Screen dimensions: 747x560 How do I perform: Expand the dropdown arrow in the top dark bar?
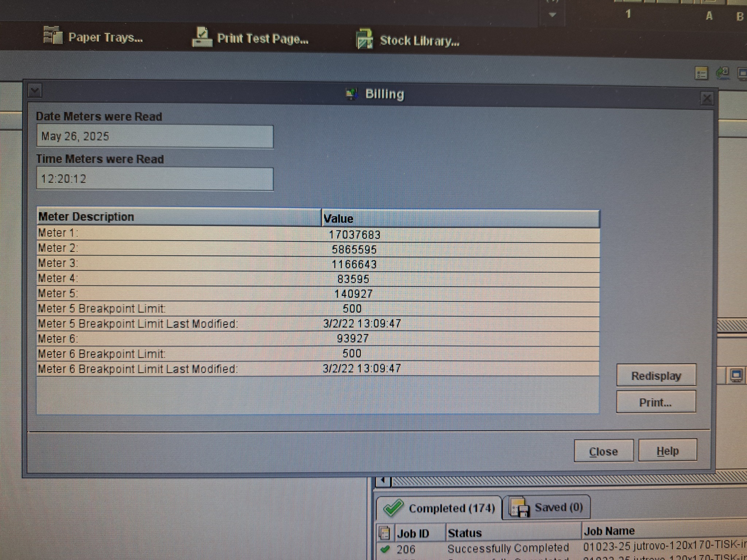[552, 15]
